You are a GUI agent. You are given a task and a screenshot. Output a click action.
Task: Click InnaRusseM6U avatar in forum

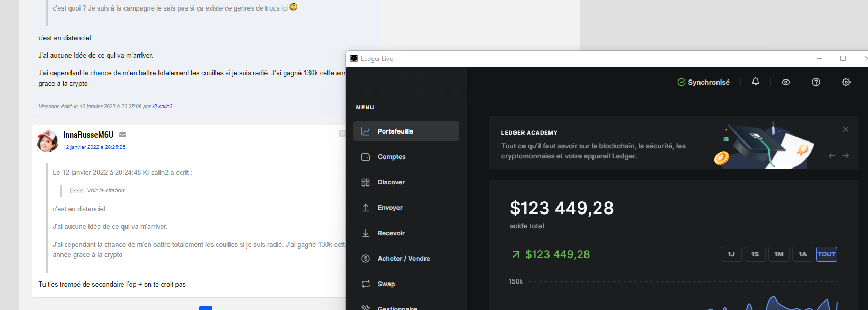[47, 141]
